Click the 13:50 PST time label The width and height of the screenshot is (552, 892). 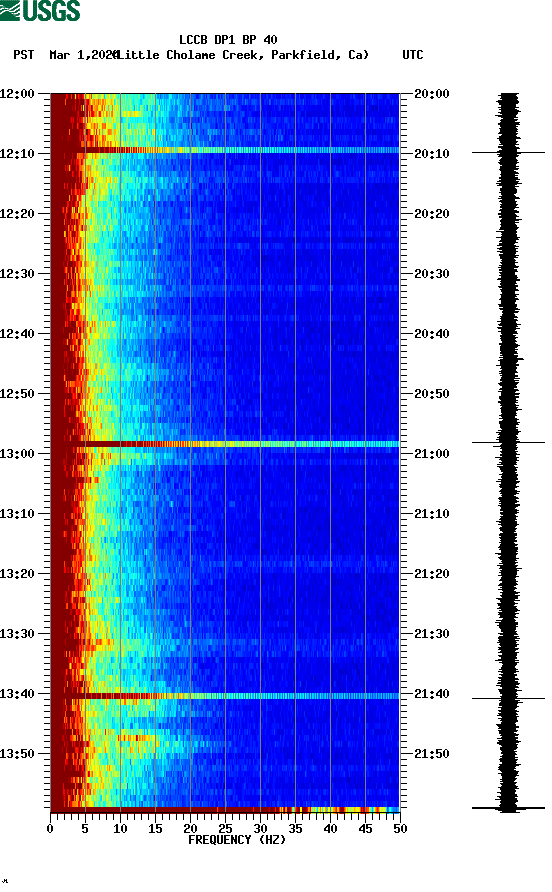(17, 754)
